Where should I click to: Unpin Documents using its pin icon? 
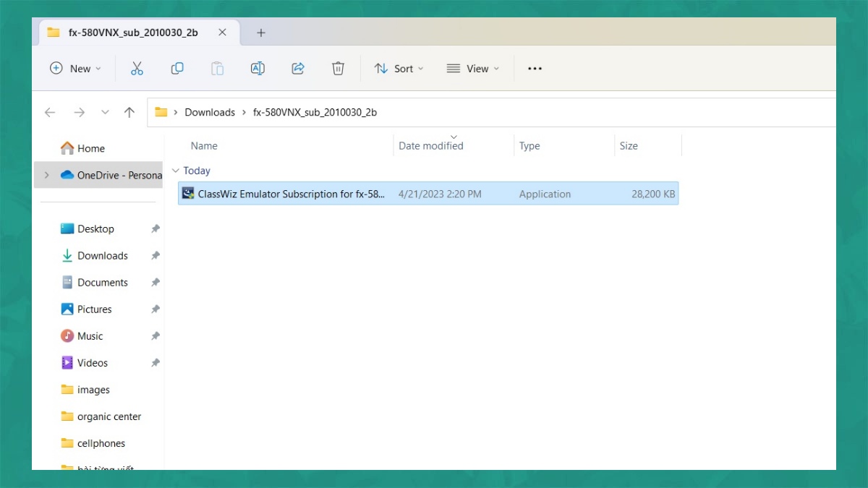(155, 282)
